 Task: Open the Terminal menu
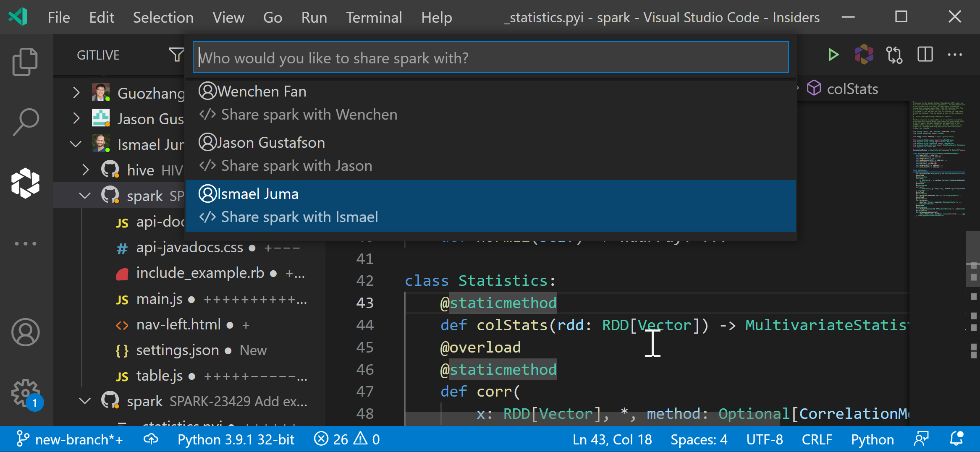[x=374, y=17]
